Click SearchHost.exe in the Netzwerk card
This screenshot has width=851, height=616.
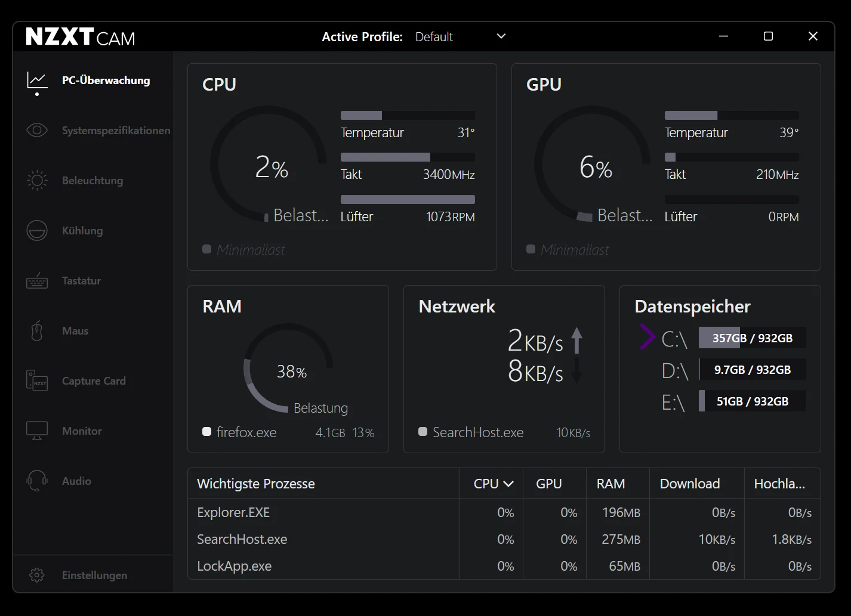click(478, 432)
